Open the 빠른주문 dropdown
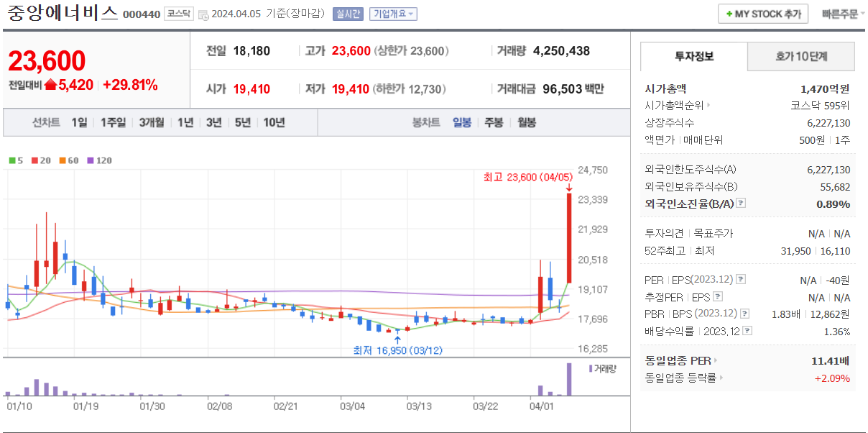Viewport: 868px width, 433px height. click(x=844, y=14)
